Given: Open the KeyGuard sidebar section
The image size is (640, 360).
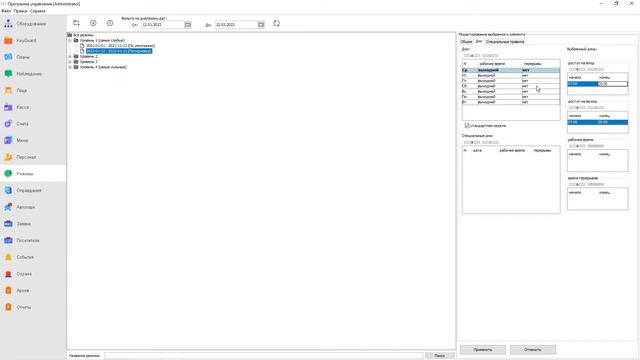Looking at the screenshot, I should (x=33, y=40).
